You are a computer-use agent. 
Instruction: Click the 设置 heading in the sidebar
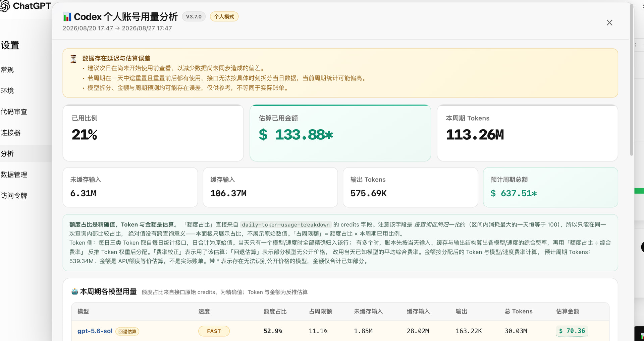(10, 45)
